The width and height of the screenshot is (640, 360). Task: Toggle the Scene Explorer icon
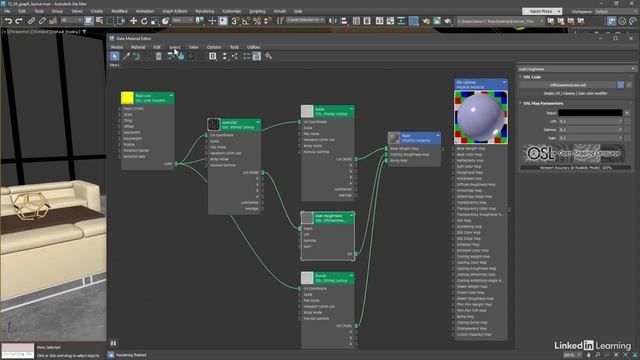[x=356, y=20]
